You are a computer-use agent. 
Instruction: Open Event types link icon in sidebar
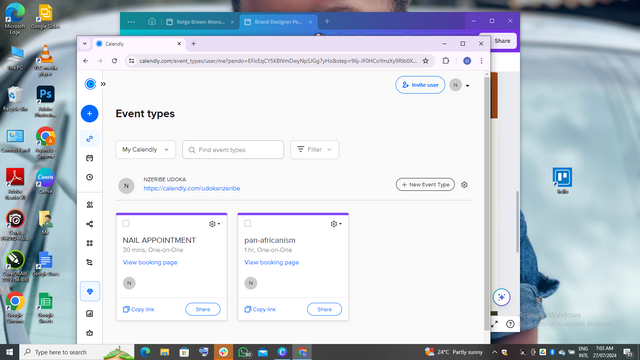[90, 139]
